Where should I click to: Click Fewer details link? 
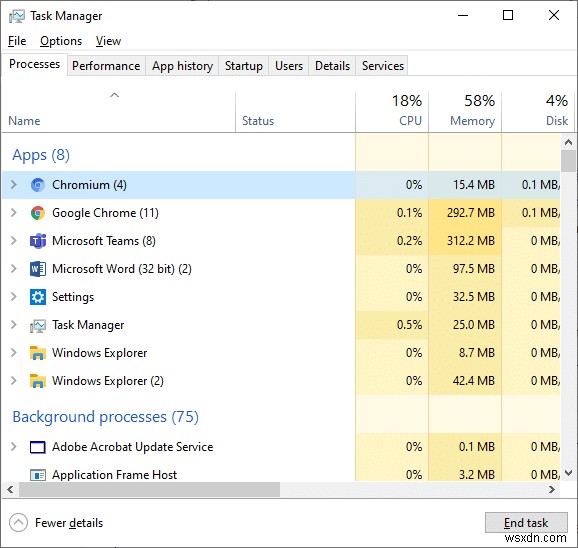click(69, 523)
